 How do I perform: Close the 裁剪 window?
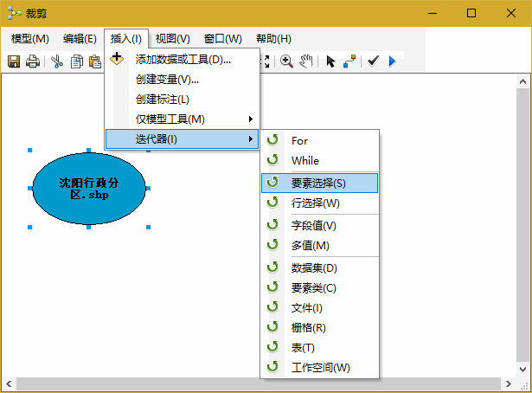coord(511,13)
